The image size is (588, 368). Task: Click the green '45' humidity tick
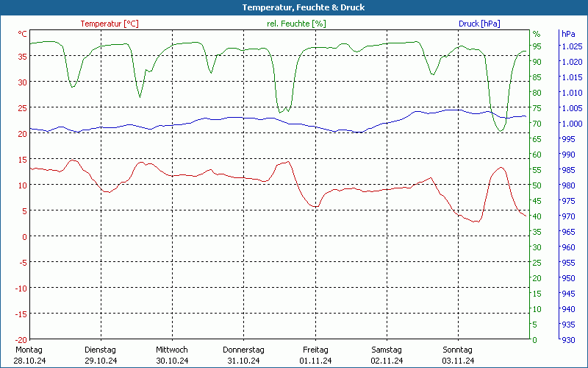(537, 201)
